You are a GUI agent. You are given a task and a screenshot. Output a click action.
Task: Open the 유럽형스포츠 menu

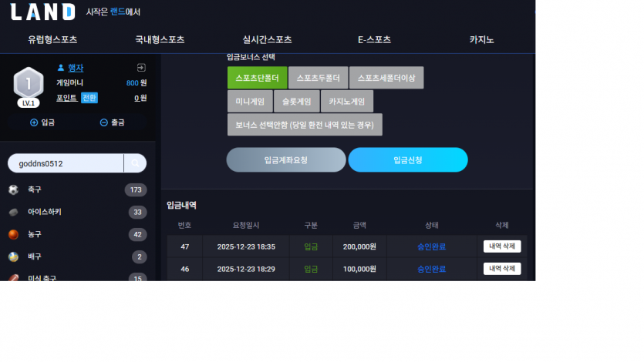click(x=52, y=40)
